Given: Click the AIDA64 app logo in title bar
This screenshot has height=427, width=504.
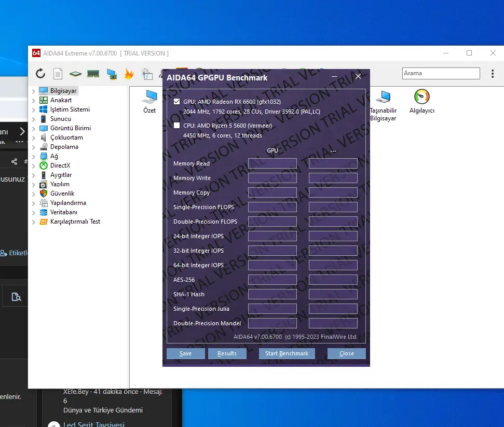Looking at the screenshot, I should (x=36, y=53).
